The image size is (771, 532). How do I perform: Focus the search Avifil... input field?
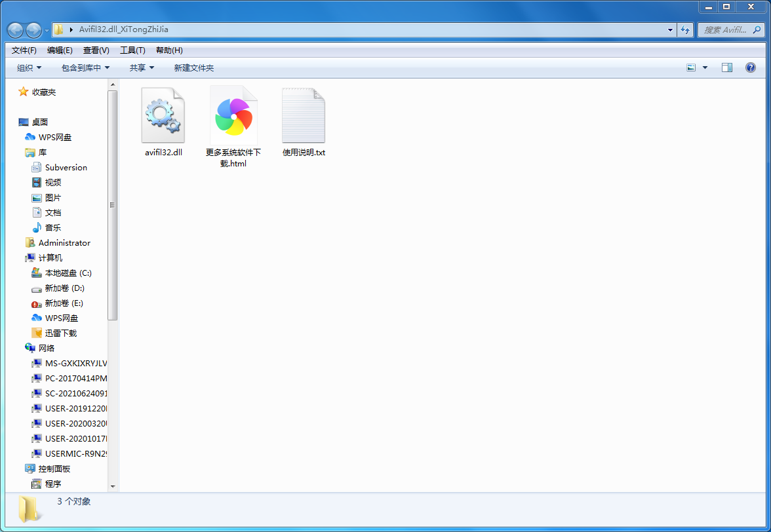tap(725, 29)
